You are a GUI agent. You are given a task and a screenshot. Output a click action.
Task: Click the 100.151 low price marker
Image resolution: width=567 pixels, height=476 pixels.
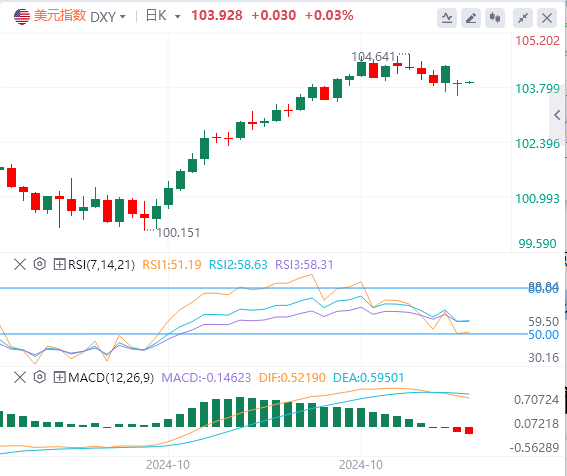[x=178, y=233]
